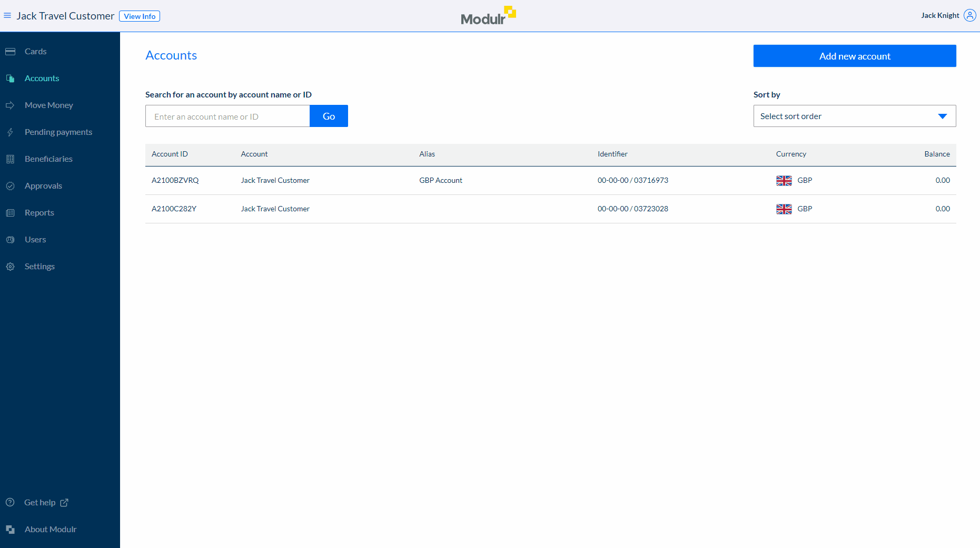Open the Jack Knight user profile icon

(x=969, y=15)
